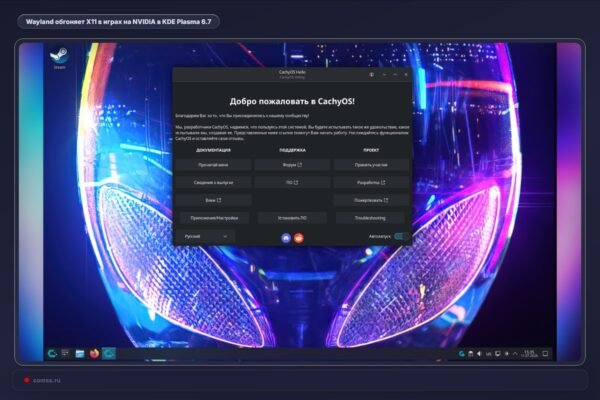Expand hidden system tray icons arrow
Screen dimensions: 600x400
(x=515, y=354)
